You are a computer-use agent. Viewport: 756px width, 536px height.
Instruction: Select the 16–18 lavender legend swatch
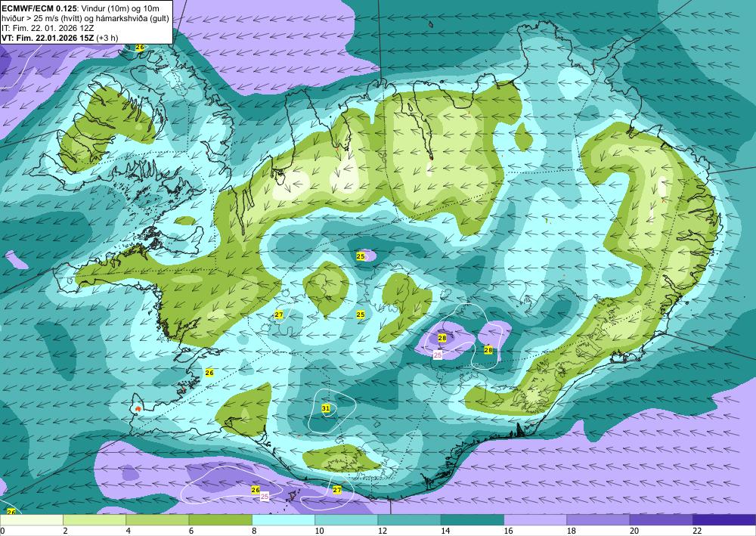pos(535,519)
